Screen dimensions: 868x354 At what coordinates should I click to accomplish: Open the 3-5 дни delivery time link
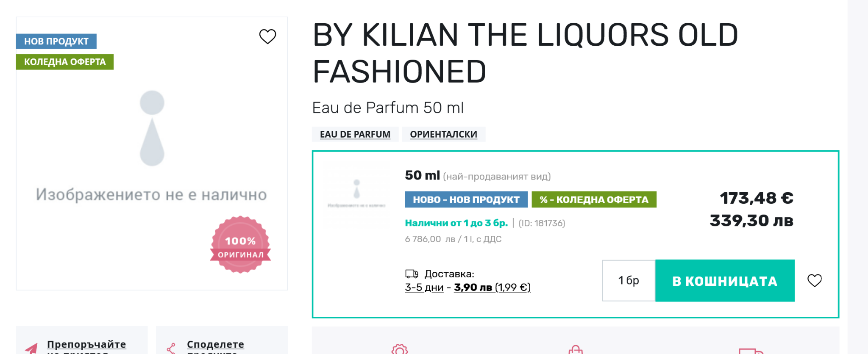pos(424,288)
